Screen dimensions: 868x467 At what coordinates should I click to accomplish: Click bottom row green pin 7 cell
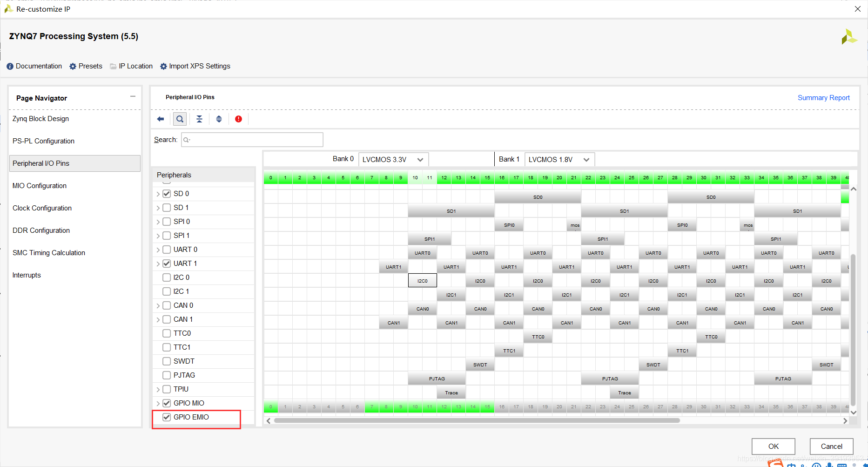372,407
